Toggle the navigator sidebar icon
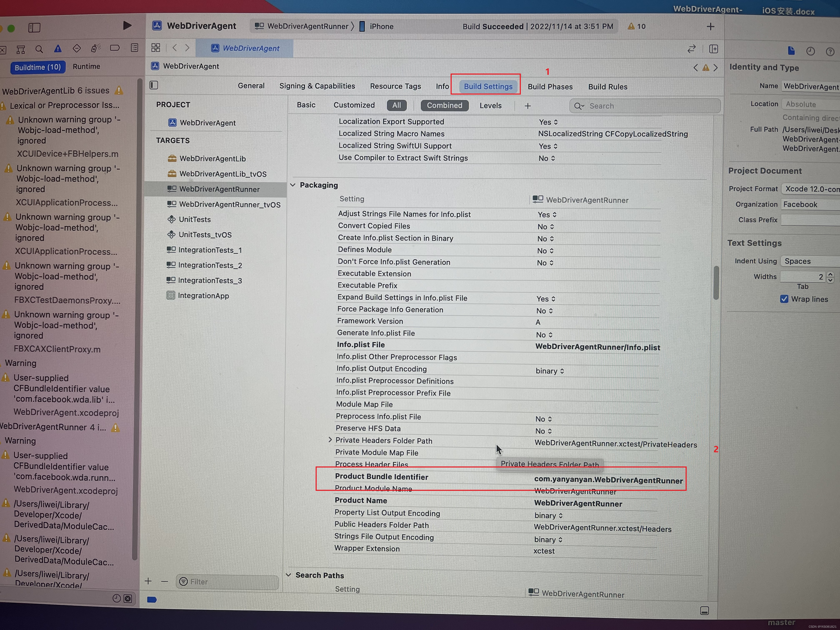This screenshot has height=630, width=840. point(34,27)
